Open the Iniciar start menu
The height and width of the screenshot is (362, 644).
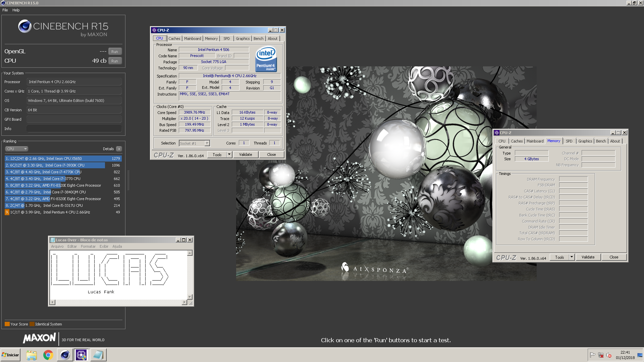(10, 355)
